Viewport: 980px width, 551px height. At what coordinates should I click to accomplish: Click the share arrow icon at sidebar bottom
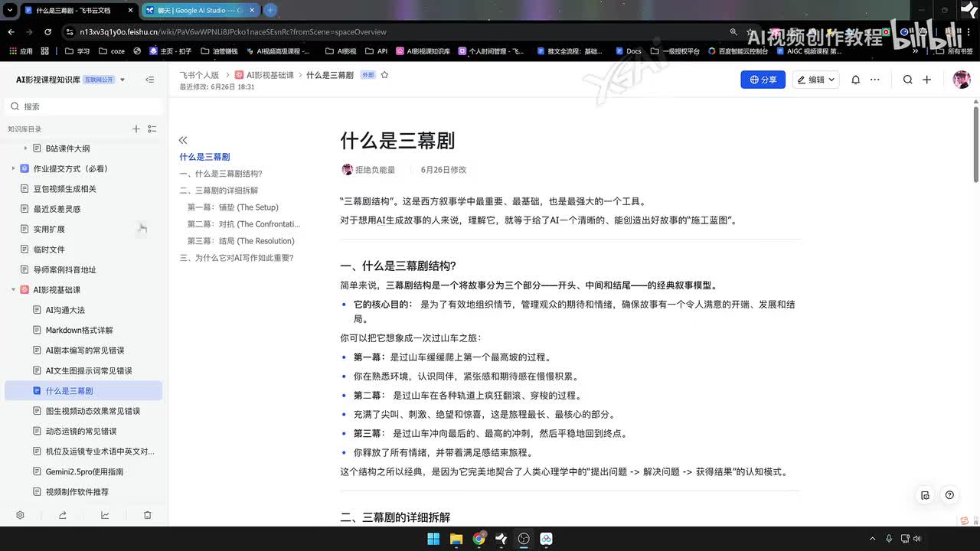click(x=63, y=516)
